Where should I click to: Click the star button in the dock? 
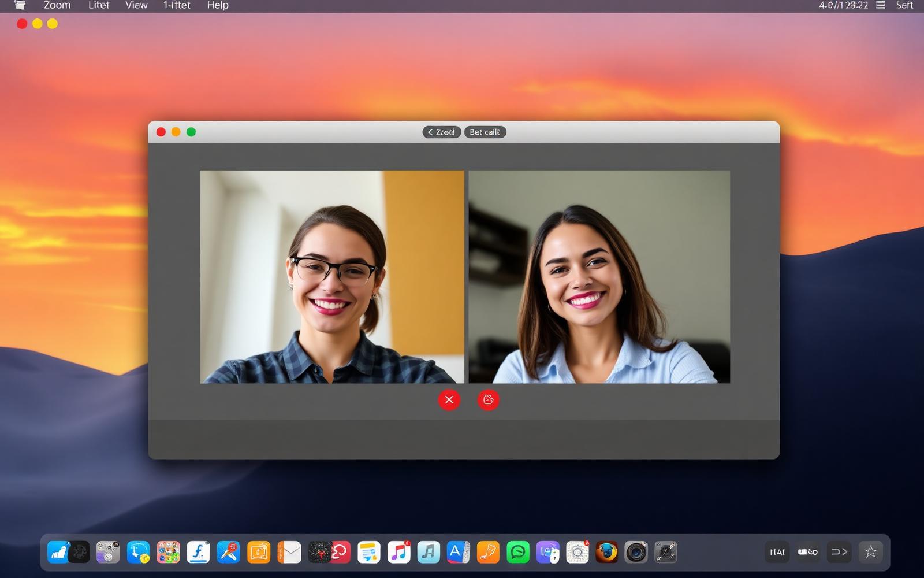[x=870, y=552]
